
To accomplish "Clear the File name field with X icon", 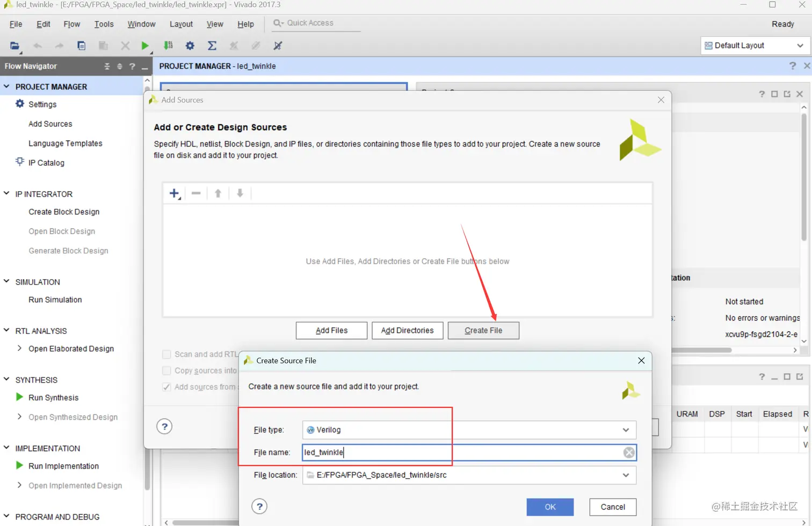I will pyautogui.click(x=629, y=452).
